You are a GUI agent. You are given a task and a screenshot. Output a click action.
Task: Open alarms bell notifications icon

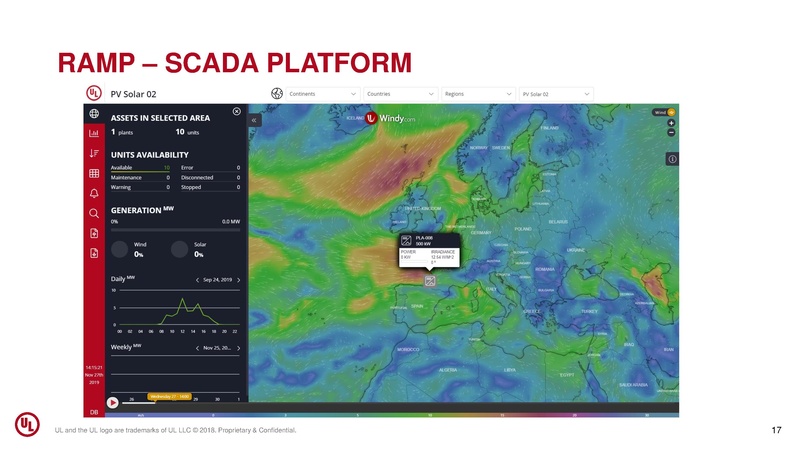coord(93,193)
